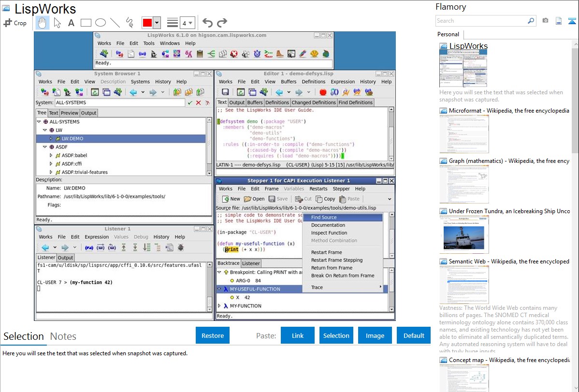
Task: Undo the last annotation
Action: pyautogui.click(x=207, y=23)
